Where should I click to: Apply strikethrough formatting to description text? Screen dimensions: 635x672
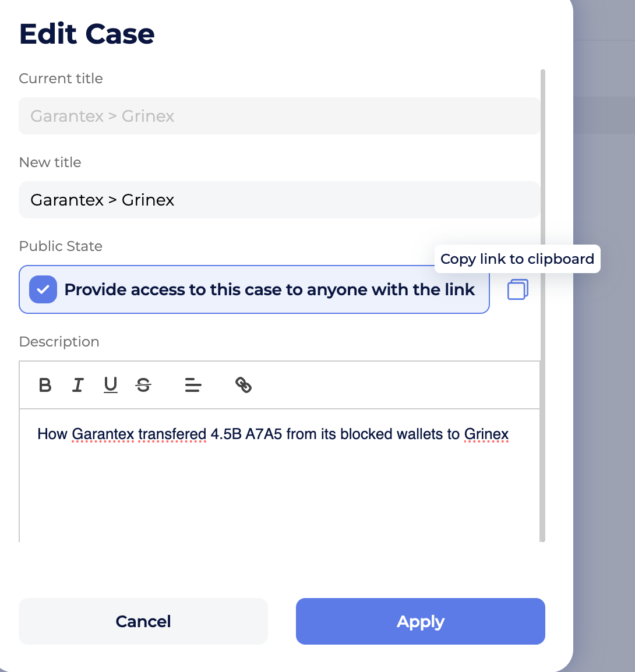[143, 385]
